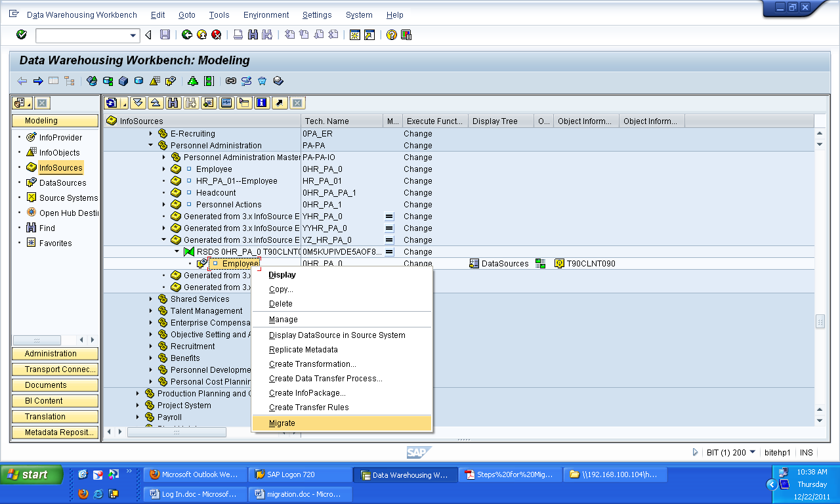Click the black arrow shortcut icon above tree
This screenshot has height=504, width=840.
pyautogui.click(x=280, y=103)
